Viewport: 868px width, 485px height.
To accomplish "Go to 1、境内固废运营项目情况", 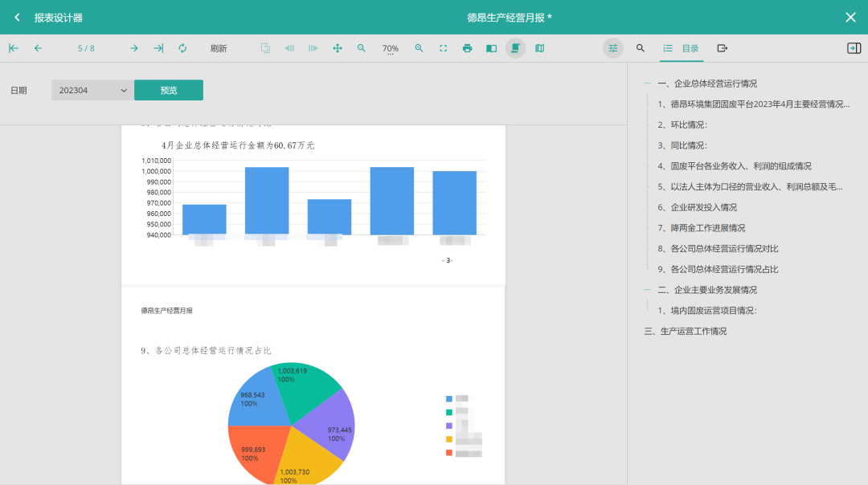I will coord(707,311).
